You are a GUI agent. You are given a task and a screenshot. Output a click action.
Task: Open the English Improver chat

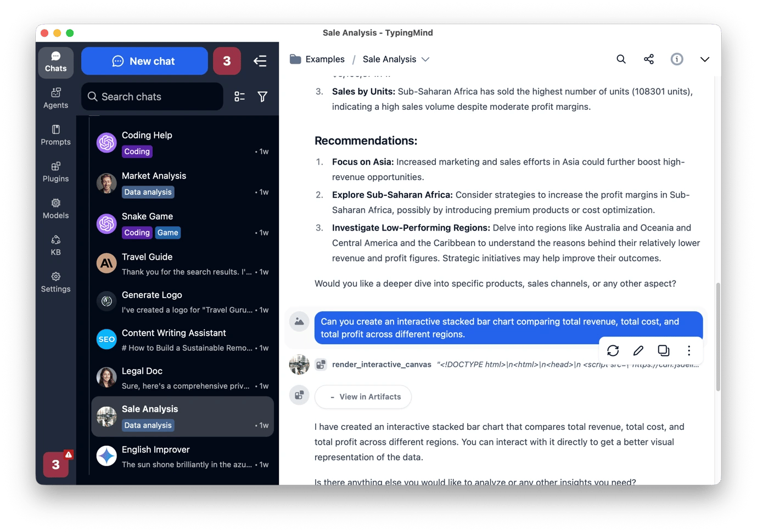point(182,457)
